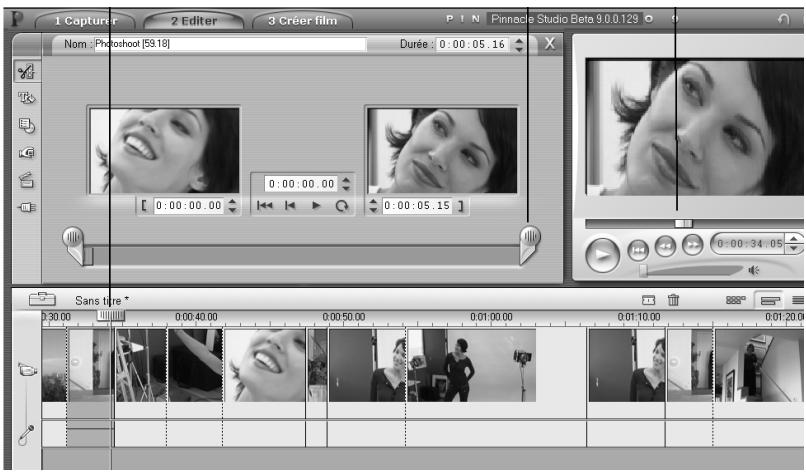This screenshot has width=806, height=473.
Task: Click the project name Sans titre
Action: 102,300
